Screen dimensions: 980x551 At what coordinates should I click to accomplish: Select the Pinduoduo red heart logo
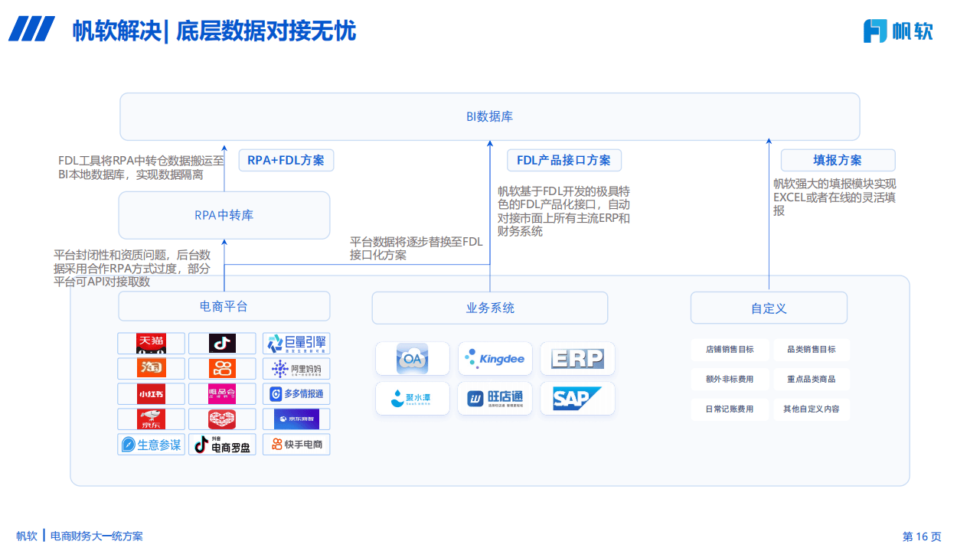click(x=222, y=419)
